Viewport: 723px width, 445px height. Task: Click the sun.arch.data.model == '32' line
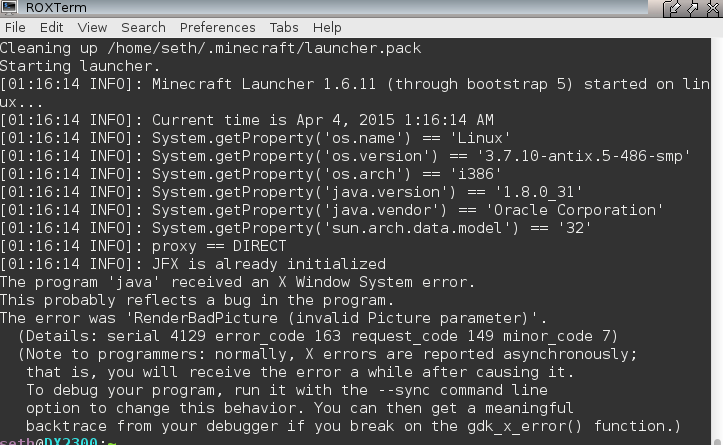296,228
